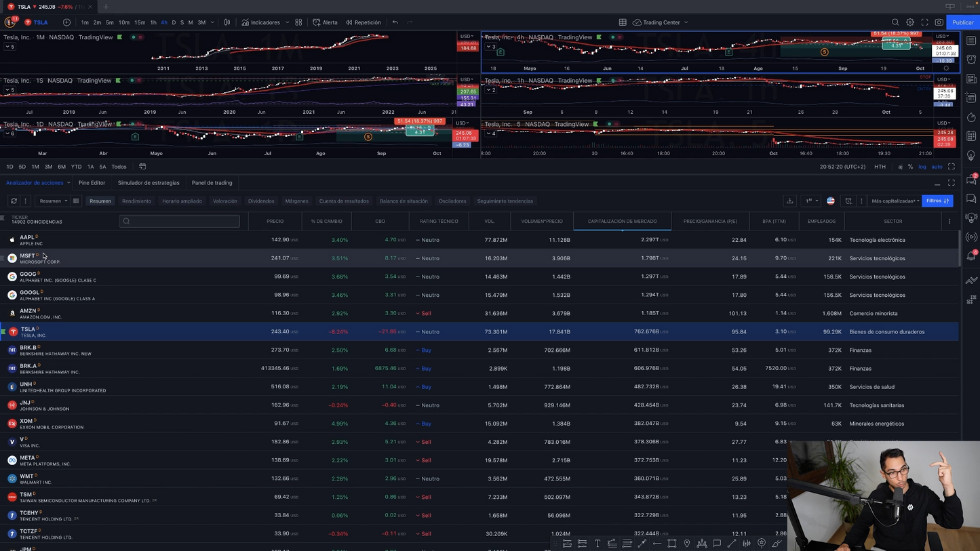Click the screener ticker search field
This screenshot has height=551, width=980.
(x=179, y=221)
